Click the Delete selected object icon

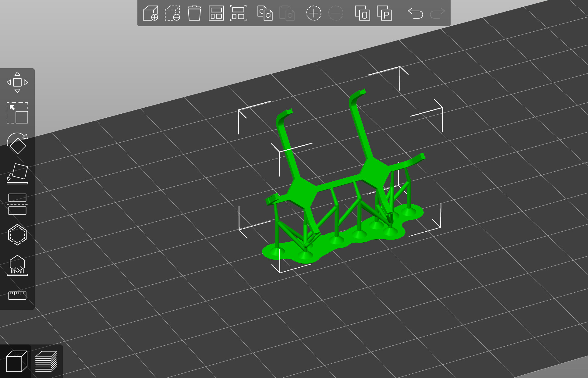pos(172,13)
